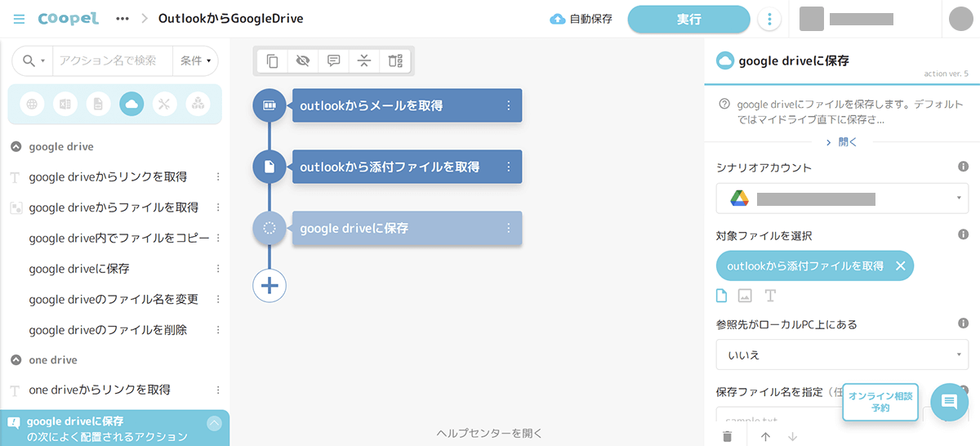Click the comment icon in canvas toolbar
This screenshot has height=446, width=980.
click(333, 60)
